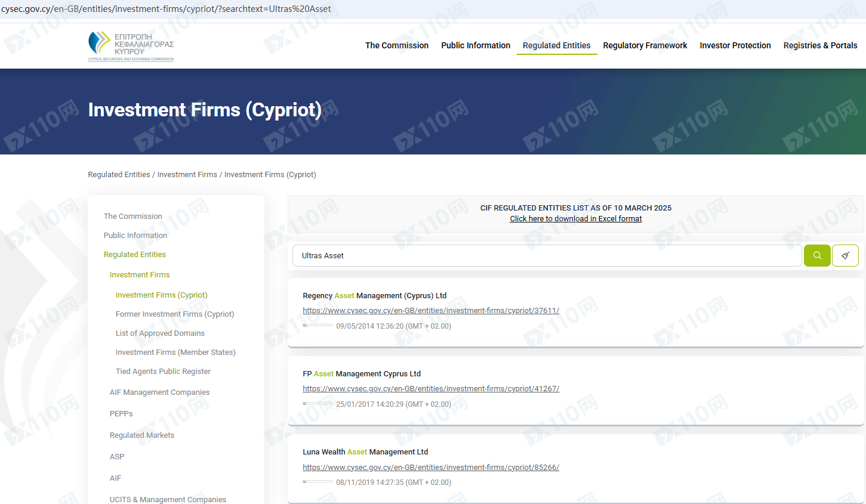Open Registries & Portals menu
The image size is (866, 504).
coord(819,45)
